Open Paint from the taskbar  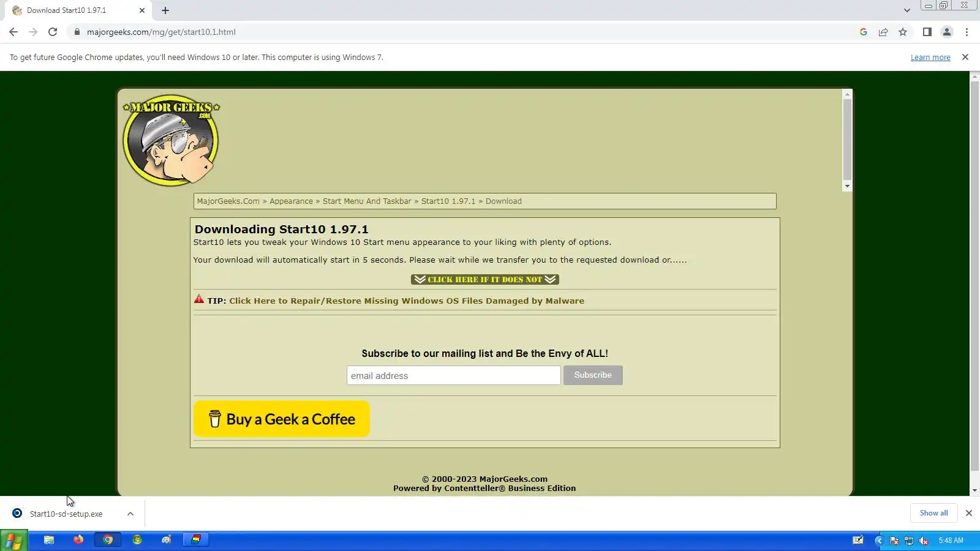click(167, 540)
